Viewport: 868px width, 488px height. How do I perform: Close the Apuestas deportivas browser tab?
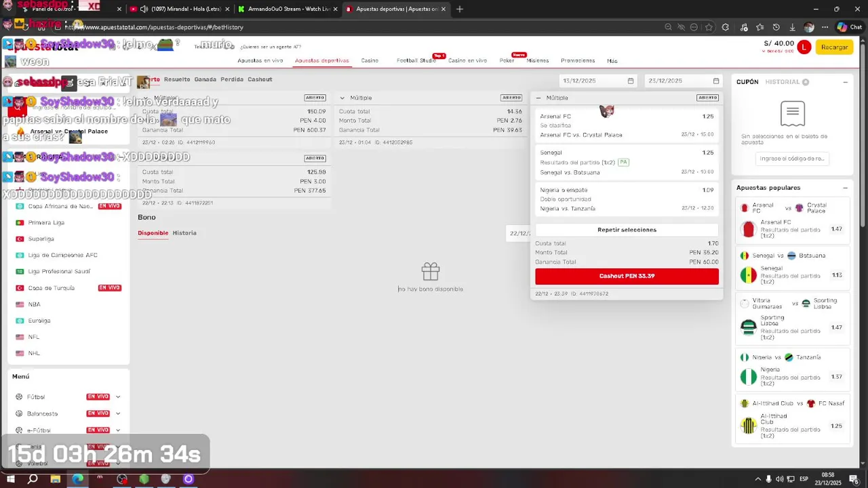click(443, 9)
